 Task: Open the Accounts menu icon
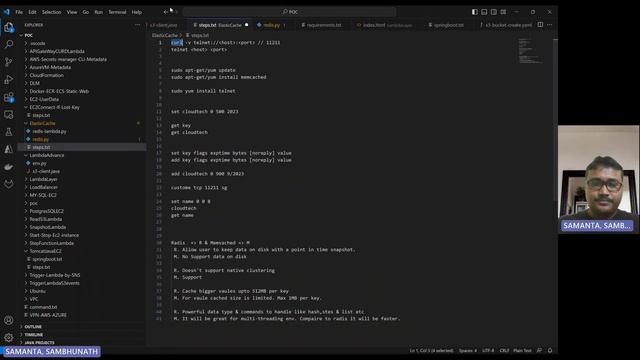click(9, 320)
